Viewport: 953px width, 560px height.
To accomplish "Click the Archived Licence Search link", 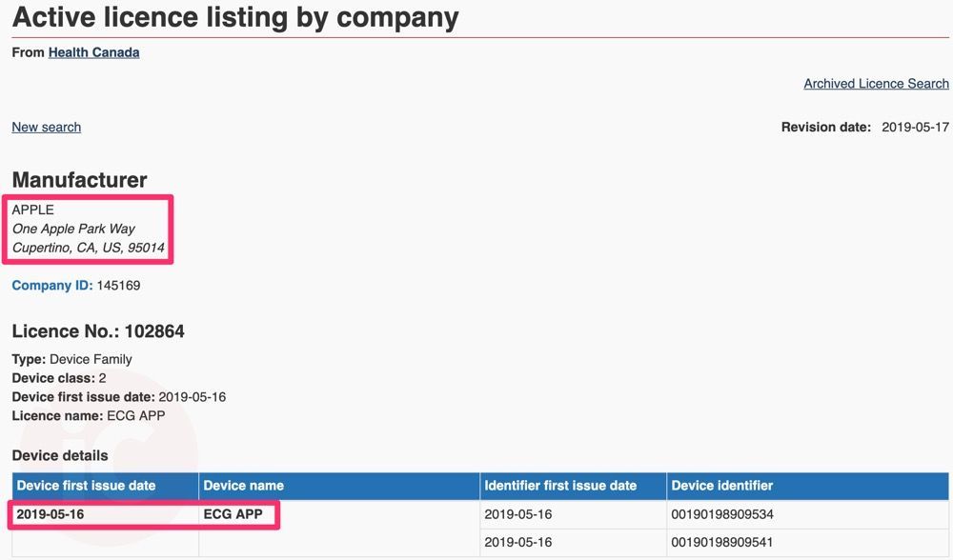I will pos(876,84).
